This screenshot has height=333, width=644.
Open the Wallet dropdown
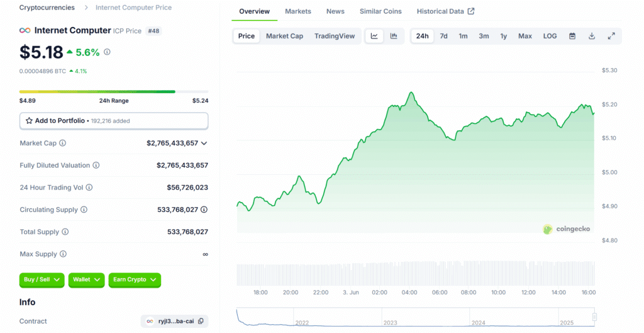coord(87,280)
